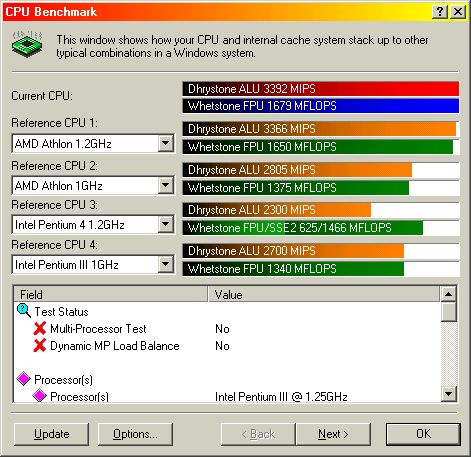
Task: Click the No value for Dynamic MP Load Balance
Action: point(222,346)
